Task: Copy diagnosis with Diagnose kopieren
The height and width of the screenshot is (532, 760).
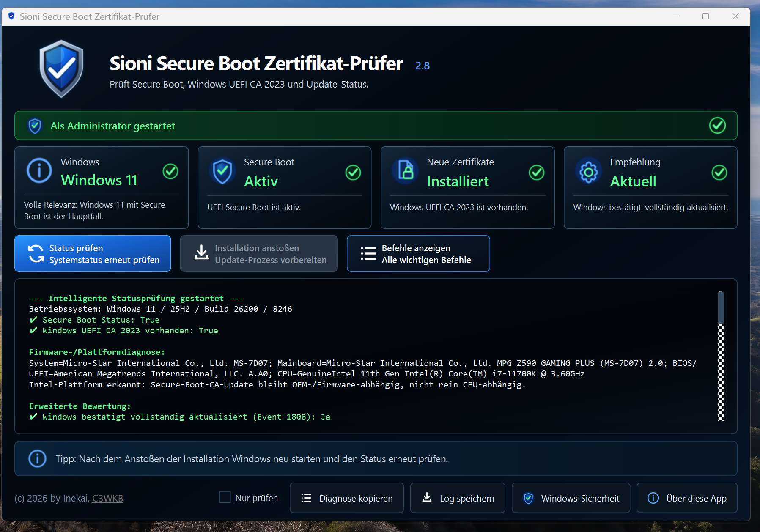Action: (346, 498)
